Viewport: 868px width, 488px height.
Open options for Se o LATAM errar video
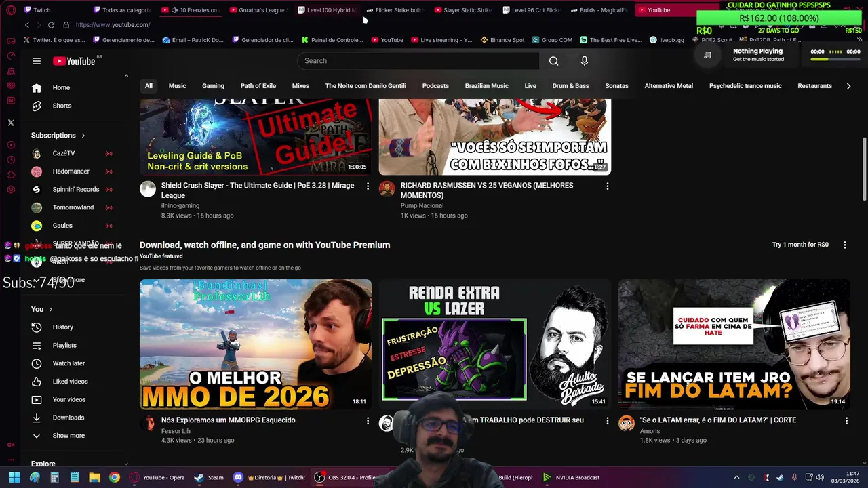tap(846, 420)
